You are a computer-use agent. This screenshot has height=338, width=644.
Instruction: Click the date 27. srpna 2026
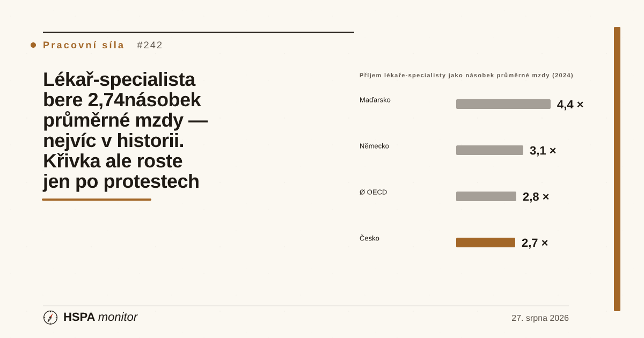coord(540,318)
